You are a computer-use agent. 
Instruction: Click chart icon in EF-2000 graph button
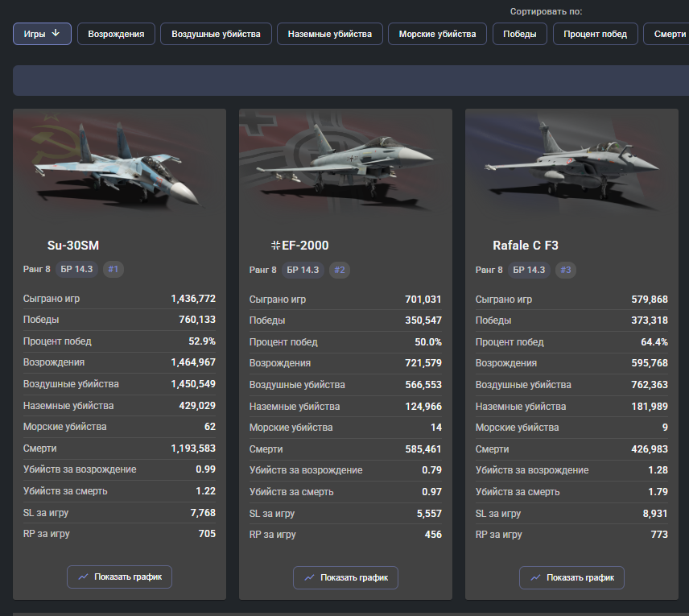point(309,577)
